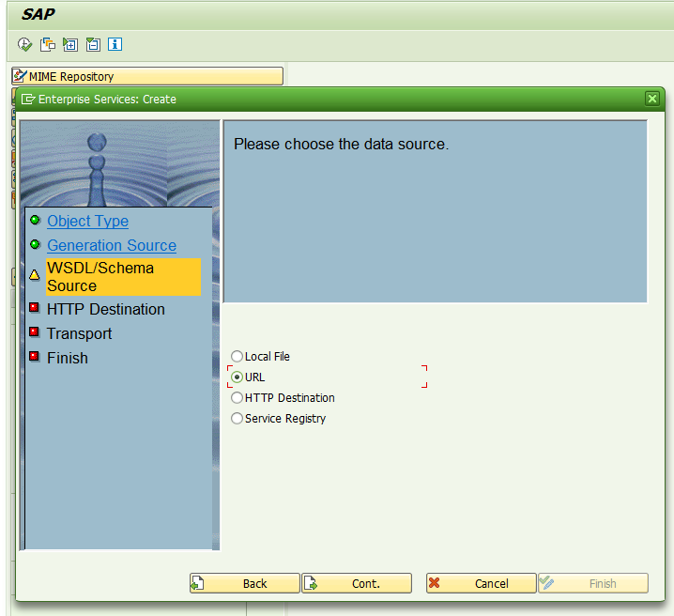Go to the Generation Source wizard step
Screen dimensions: 674x616
(x=112, y=245)
